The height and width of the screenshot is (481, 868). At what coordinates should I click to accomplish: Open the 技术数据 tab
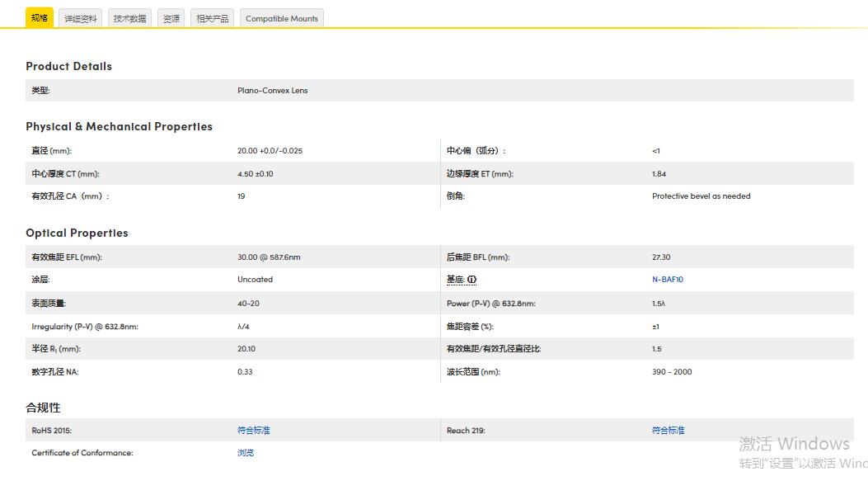point(129,18)
